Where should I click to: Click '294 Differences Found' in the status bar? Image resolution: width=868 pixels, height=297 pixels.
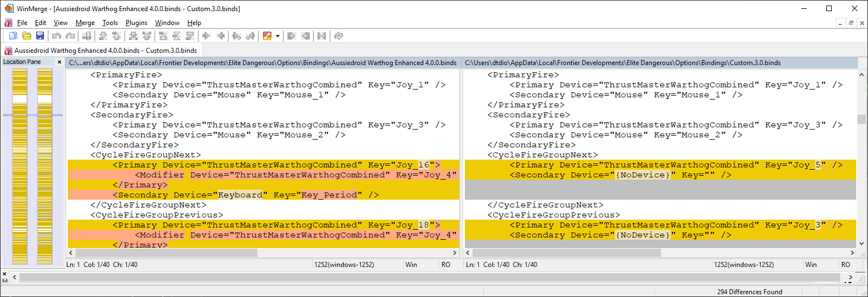pos(750,291)
